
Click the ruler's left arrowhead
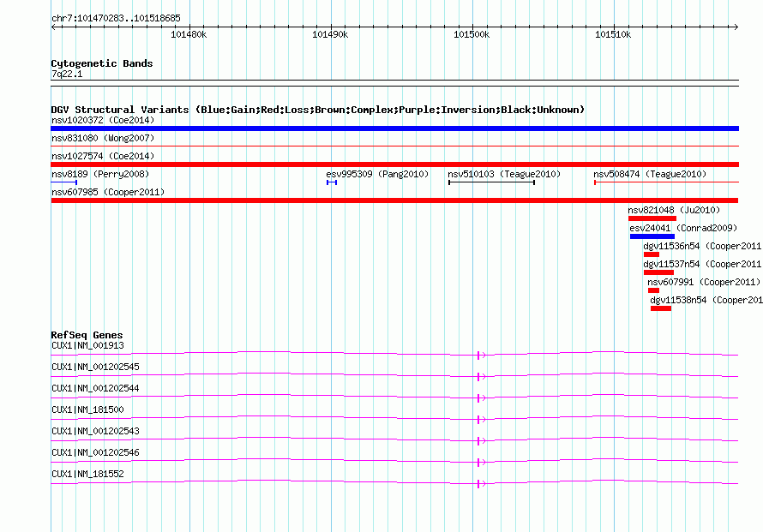(53, 27)
